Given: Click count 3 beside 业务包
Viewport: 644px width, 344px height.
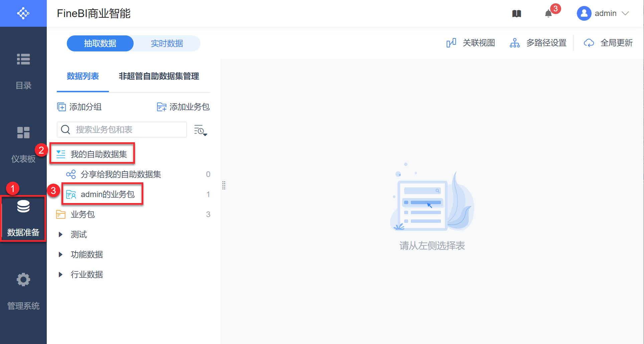Looking at the screenshot, I should 208,214.
